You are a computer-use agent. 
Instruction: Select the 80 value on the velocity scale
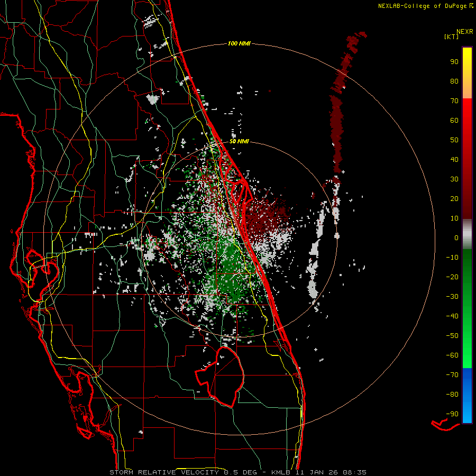pyautogui.click(x=454, y=81)
